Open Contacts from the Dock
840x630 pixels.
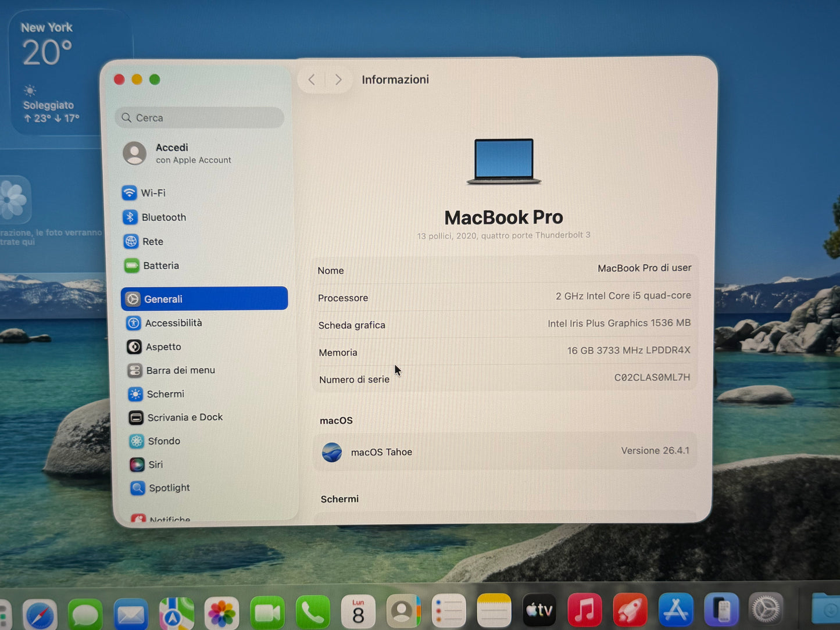tap(403, 611)
